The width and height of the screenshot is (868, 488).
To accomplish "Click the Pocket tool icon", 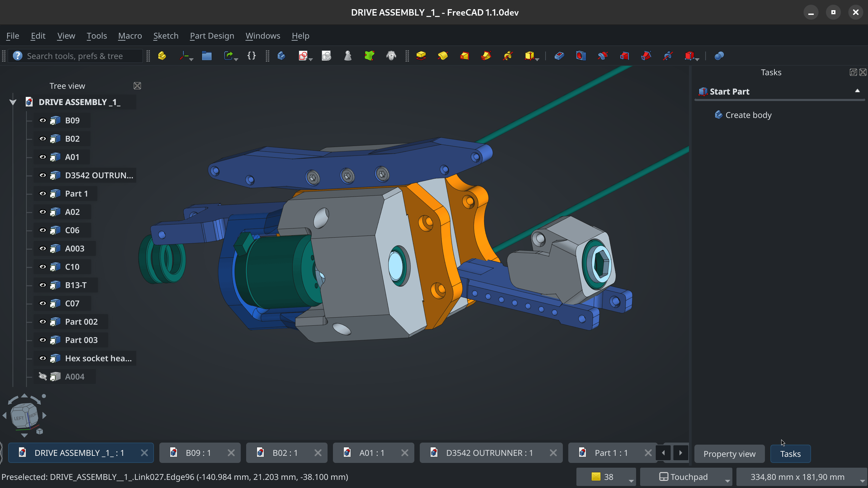I will [x=559, y=56].
